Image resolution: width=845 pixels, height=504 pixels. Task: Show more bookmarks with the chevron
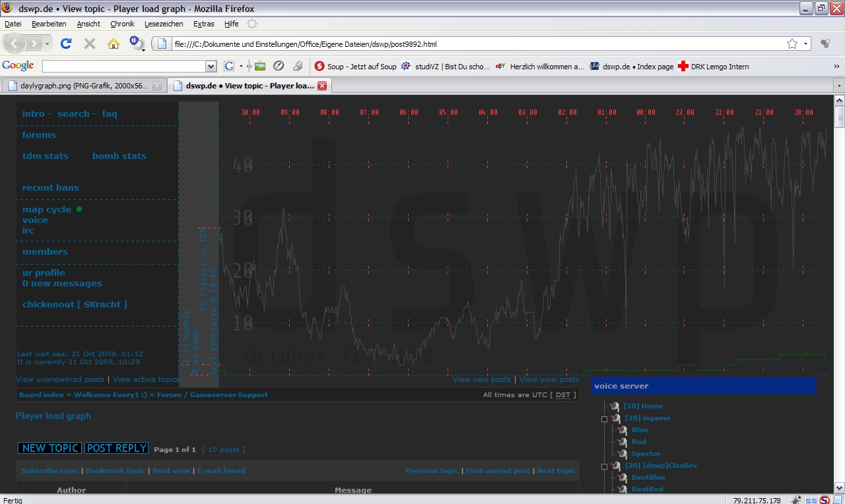click(x=837, y=66)
